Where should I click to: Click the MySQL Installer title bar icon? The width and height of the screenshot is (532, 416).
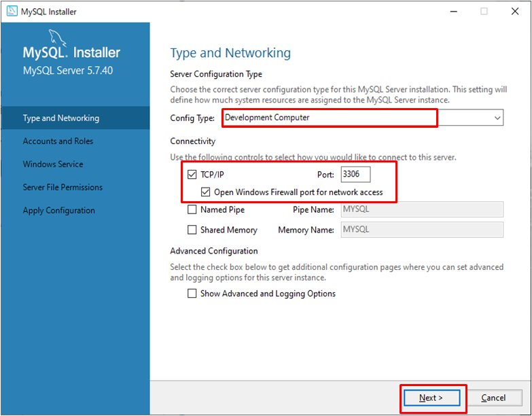point(12,11)
